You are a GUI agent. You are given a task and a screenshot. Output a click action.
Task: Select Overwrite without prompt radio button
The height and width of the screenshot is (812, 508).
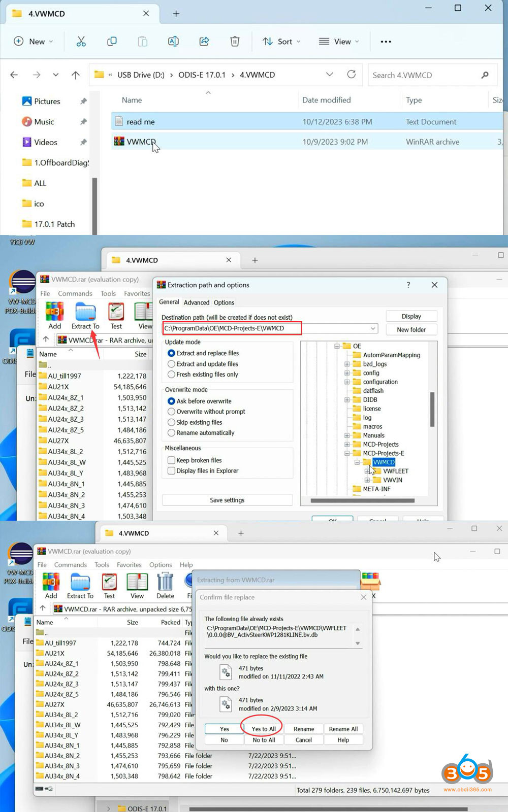171,412
